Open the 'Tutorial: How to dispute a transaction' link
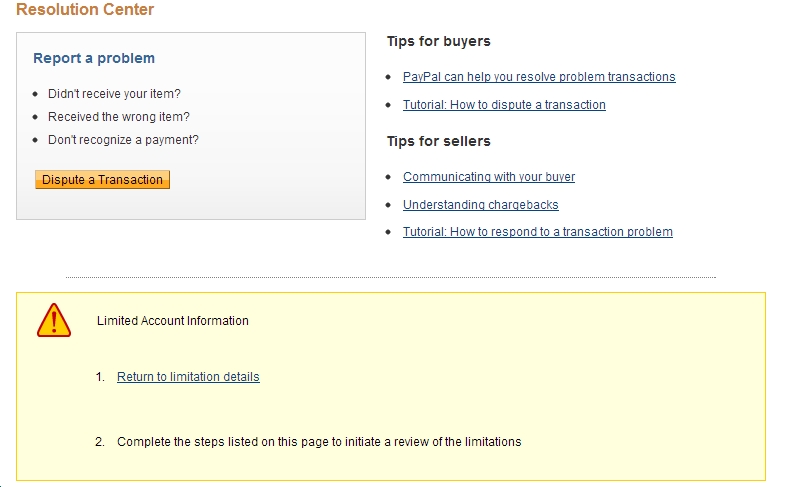 tap(504, 105)
